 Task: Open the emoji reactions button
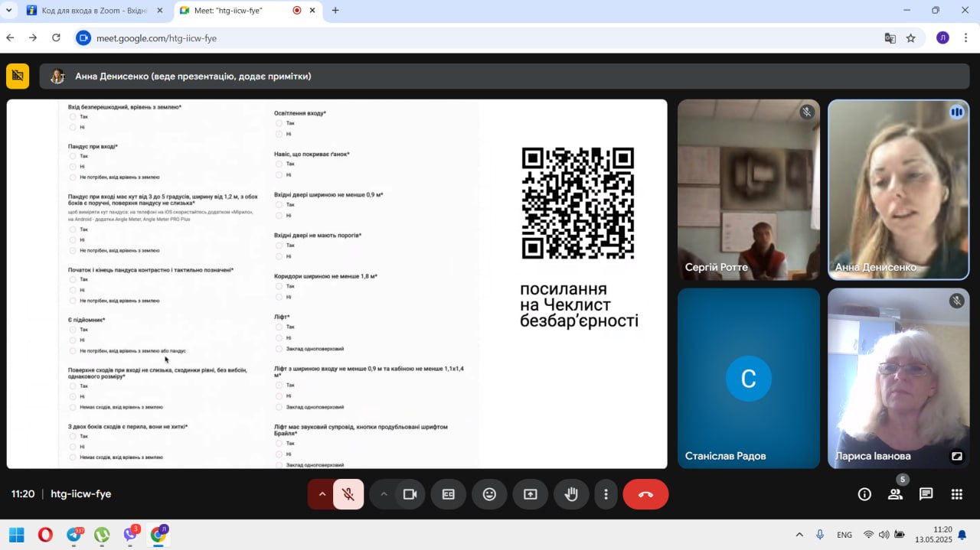tap(489, 494)
